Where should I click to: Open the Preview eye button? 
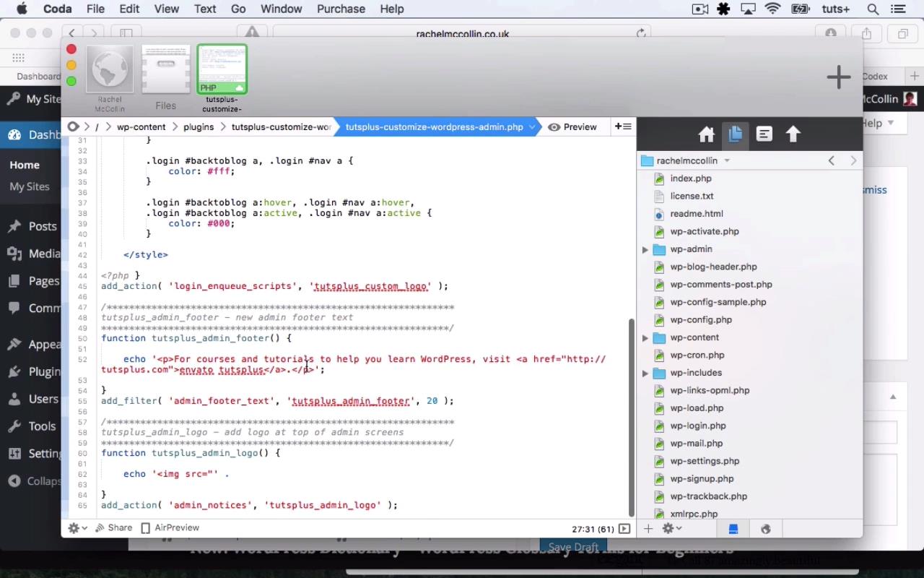pyautogui.click(x=572, y=127)
